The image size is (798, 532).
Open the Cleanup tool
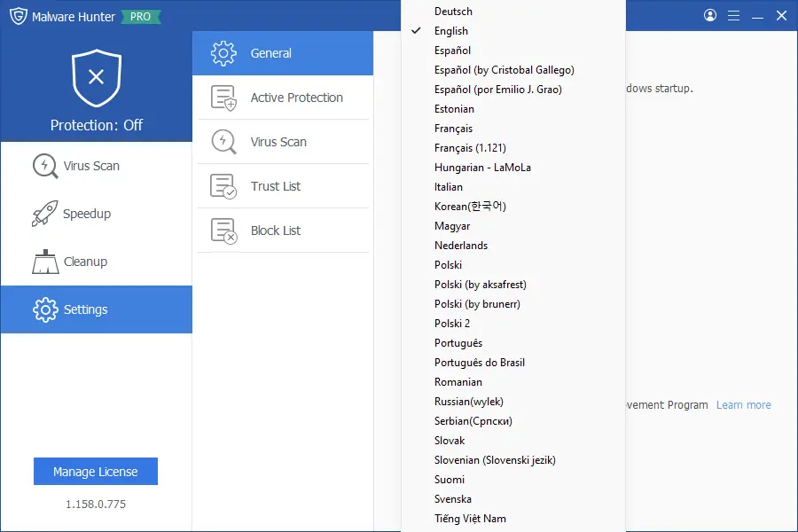pos(80,262)
